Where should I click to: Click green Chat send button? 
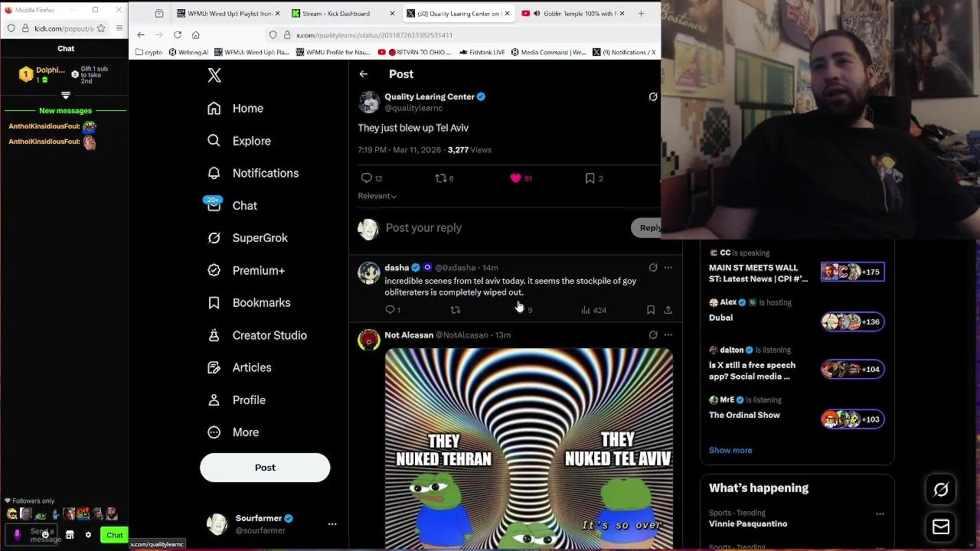[115, 535]
